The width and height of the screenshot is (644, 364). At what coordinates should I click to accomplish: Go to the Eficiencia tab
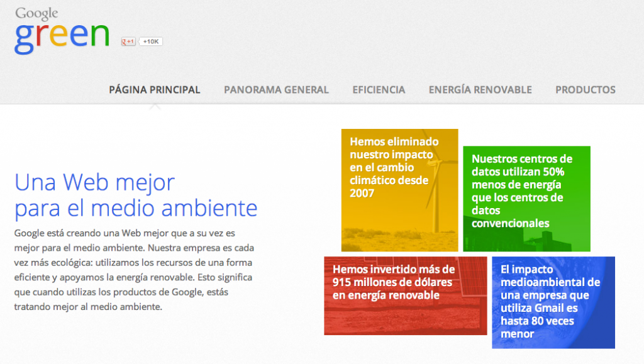click(x=379, y=89)
